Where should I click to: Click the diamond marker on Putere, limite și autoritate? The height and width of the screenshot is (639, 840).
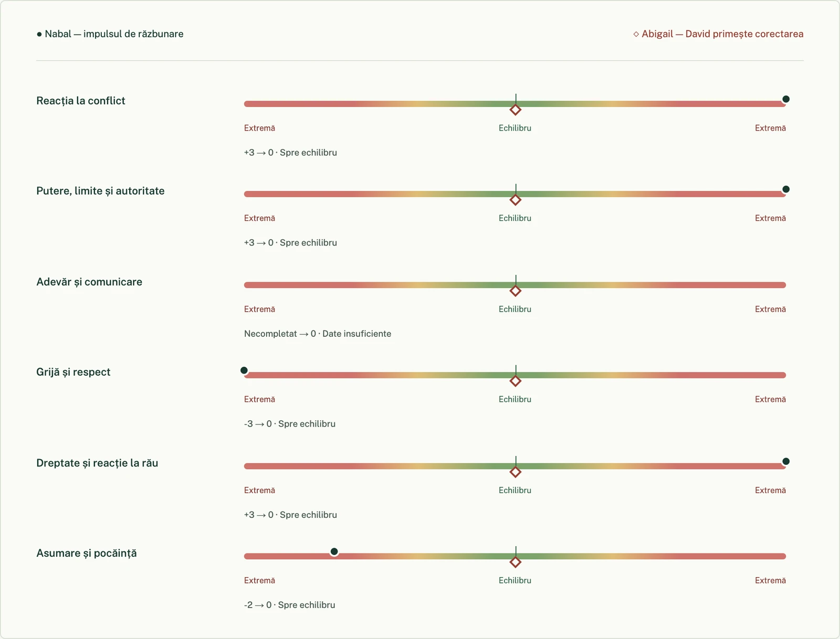516,200
